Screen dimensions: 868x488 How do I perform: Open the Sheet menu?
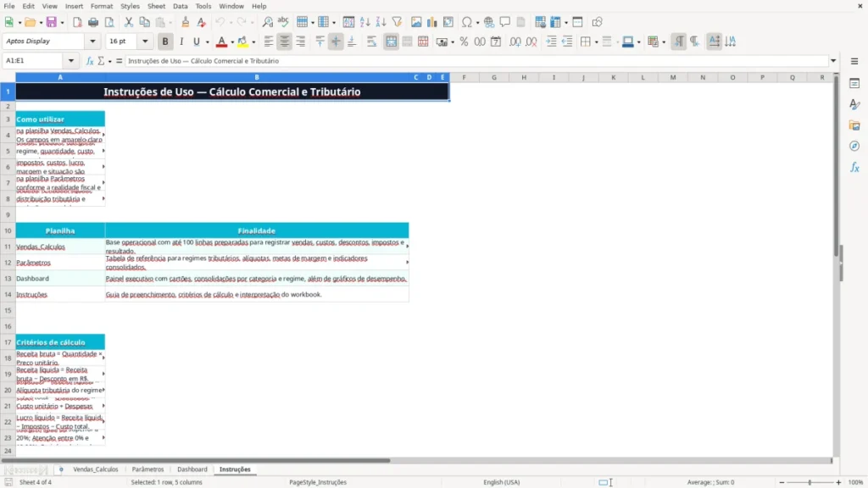click(156, 6)
